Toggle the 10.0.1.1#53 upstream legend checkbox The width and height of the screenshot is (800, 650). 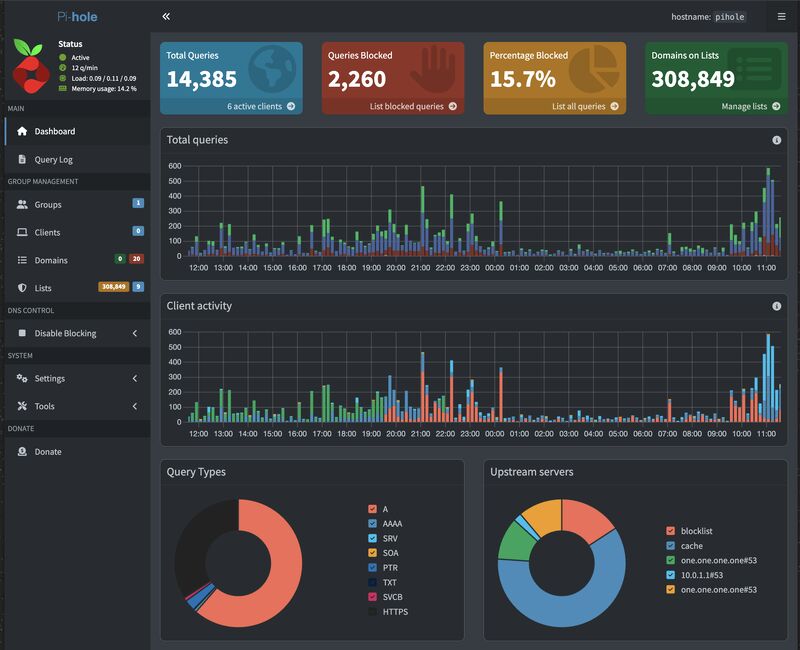pos(670,575)
